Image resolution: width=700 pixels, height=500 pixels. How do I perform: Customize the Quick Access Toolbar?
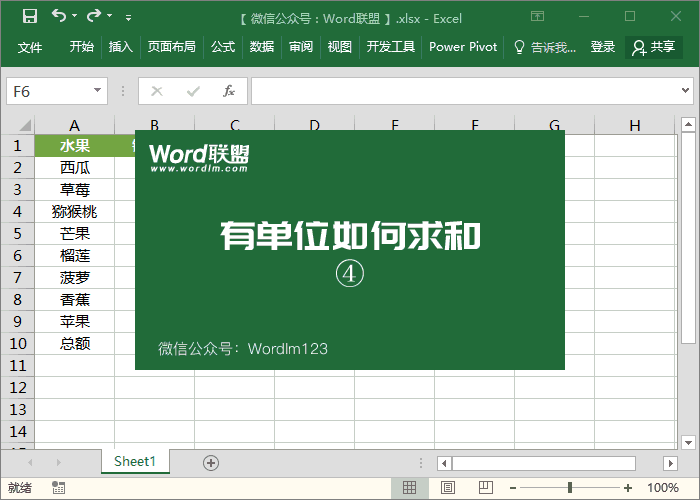point(129,18)
